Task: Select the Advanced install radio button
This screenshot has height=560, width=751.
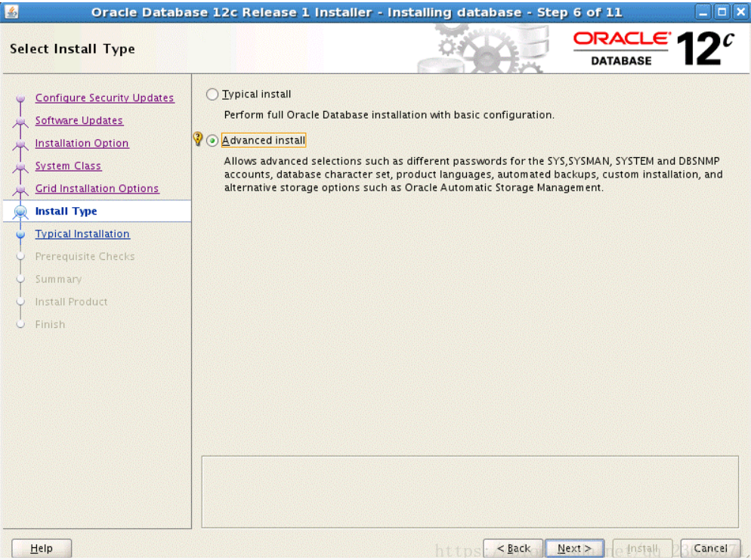Action: tap(212, 141)
